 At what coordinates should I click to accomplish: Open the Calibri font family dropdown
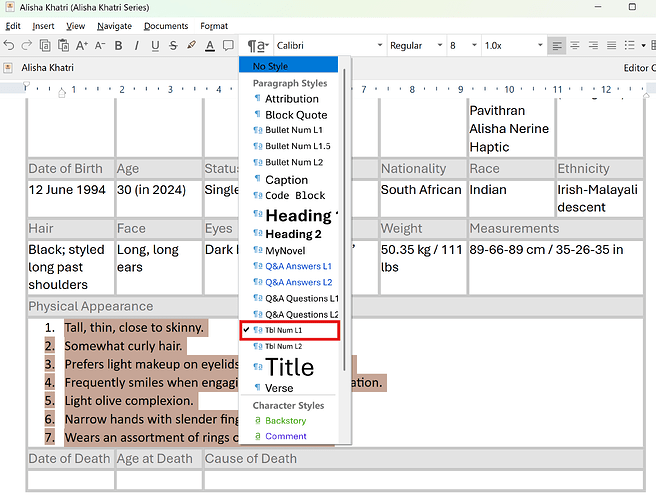click(x=329, y=45)
